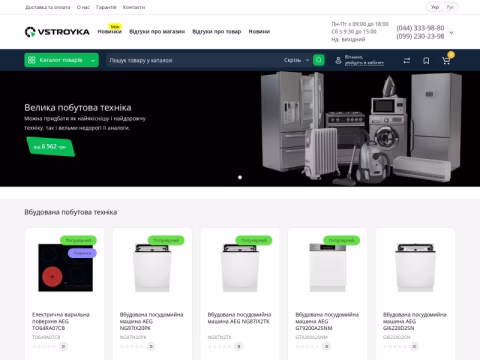Click the Новинка badge on the hob

tap(82, 253)
